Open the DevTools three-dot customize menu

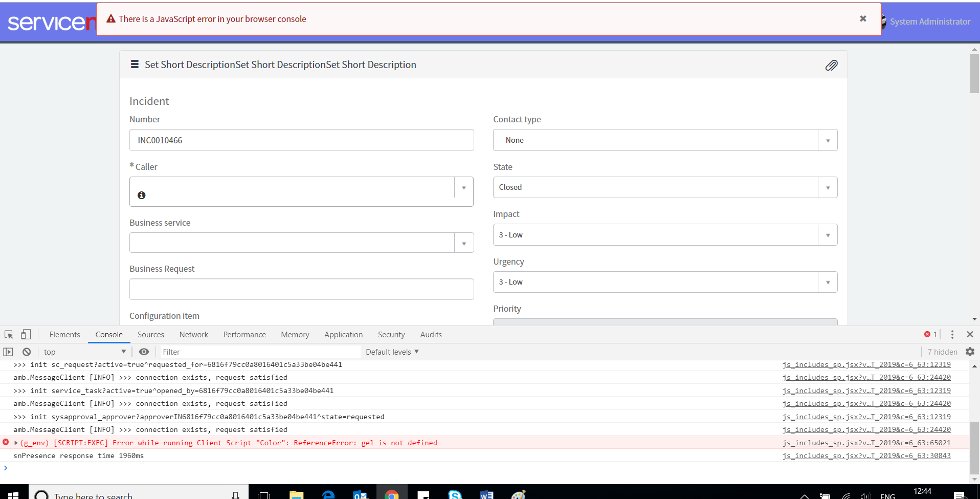point(952,334)
